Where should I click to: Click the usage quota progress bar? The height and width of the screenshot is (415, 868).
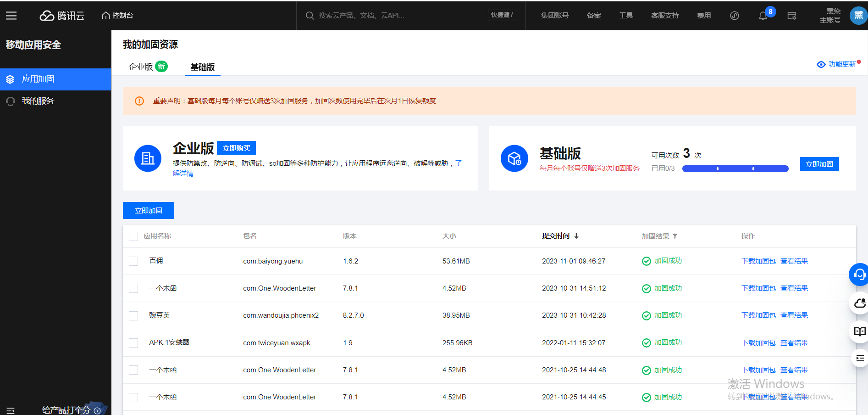pos(735,169)
